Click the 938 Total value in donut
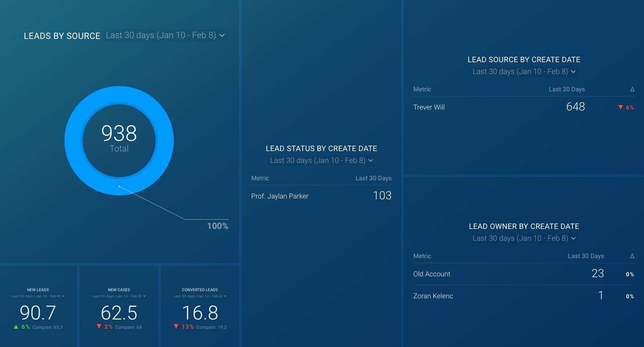Screen dimensions: 644x347 click(119, 138)
